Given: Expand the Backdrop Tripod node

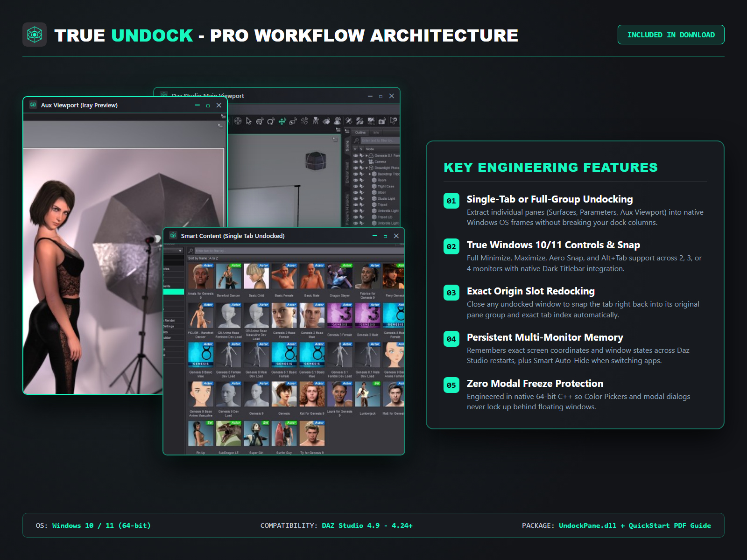Looking at the screenshot, I should pos(370,174).
